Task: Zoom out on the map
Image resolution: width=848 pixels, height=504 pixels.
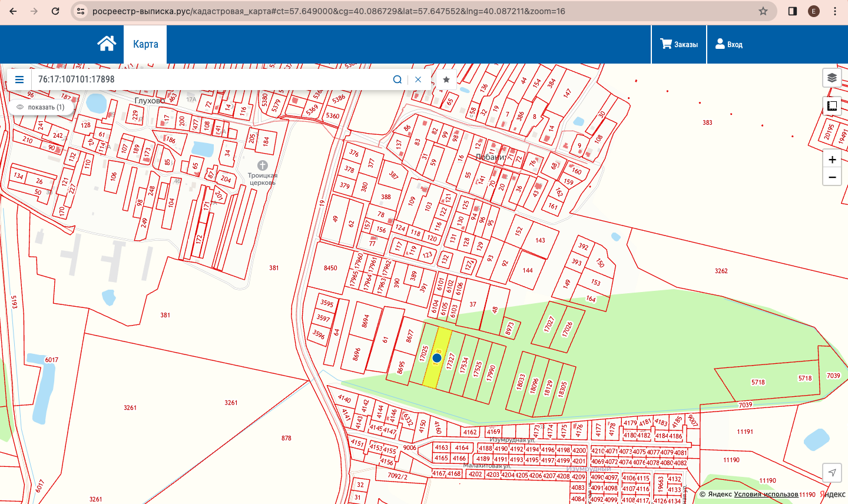Action: [832, 177]
